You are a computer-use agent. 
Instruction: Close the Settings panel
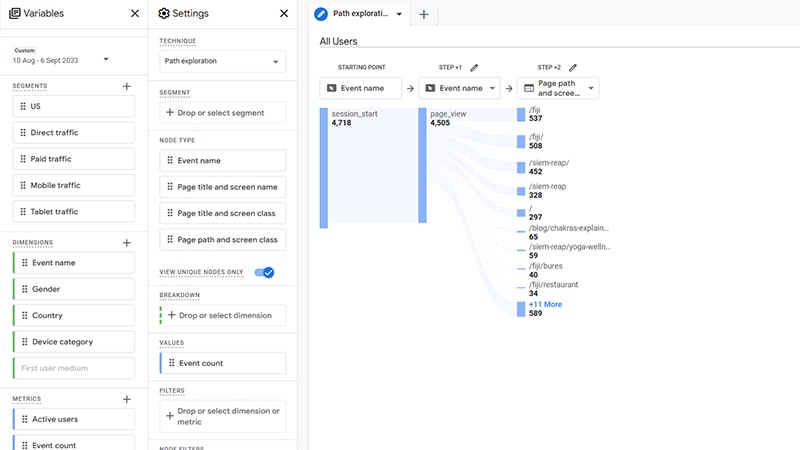pos(284,14)
